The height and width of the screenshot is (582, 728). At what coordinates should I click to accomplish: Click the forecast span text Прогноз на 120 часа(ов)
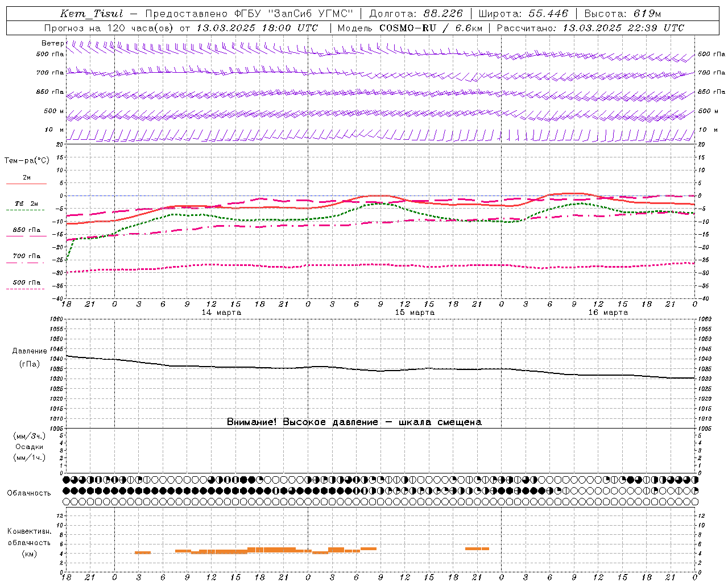point(109,28)
